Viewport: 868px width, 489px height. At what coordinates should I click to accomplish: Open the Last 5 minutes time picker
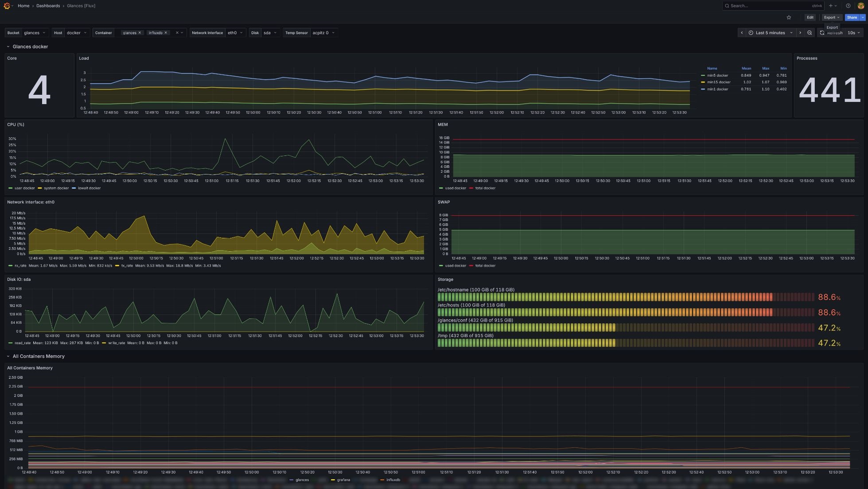[x=771, y=33]
